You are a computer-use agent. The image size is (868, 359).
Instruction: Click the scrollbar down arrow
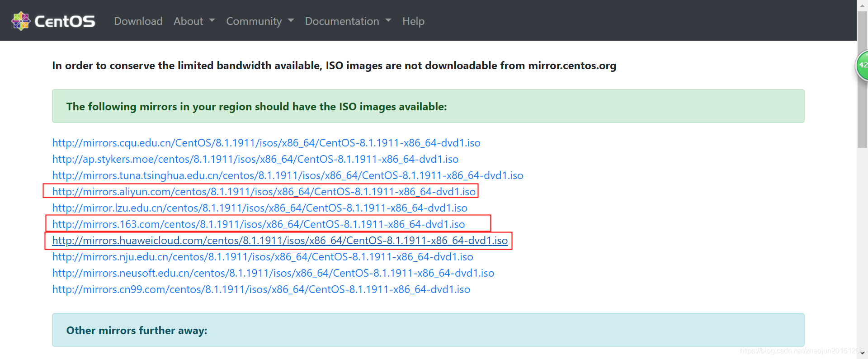(862, 354)
